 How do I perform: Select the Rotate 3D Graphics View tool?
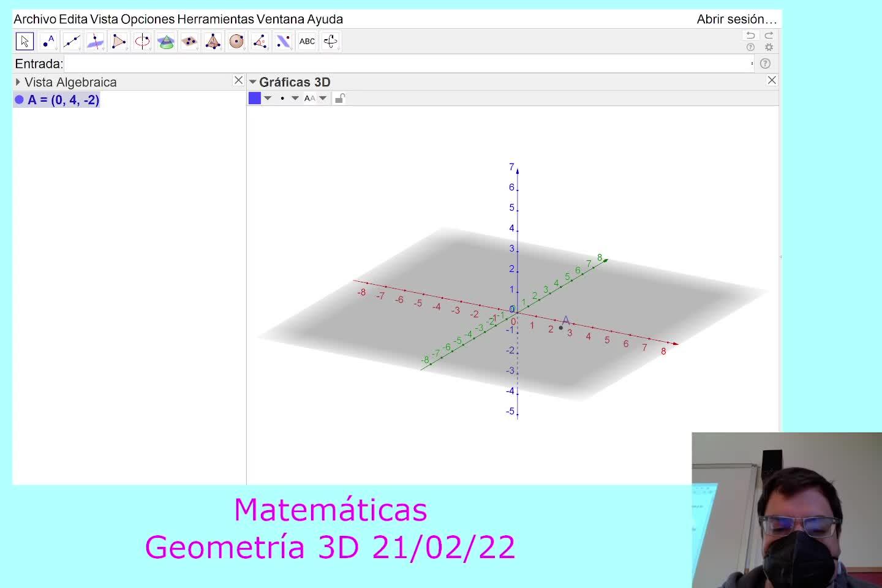click(331, 42)
